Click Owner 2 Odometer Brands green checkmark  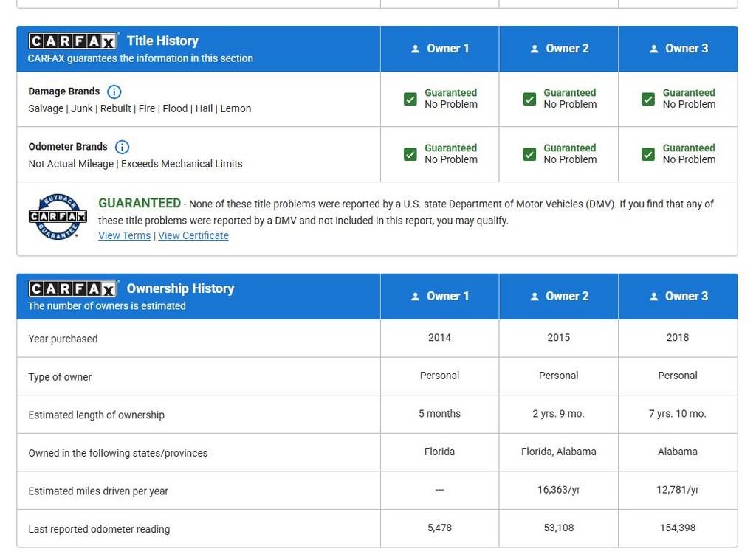529,154
